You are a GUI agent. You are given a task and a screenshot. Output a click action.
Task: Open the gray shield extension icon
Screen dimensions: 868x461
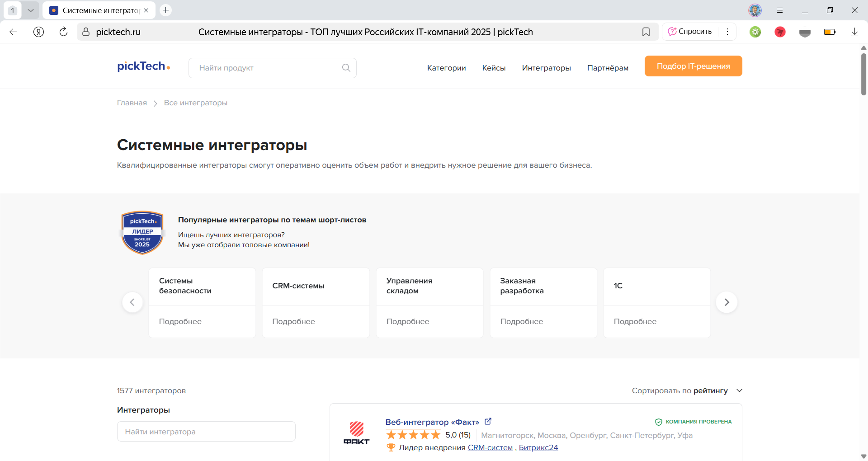pos(805,32)
